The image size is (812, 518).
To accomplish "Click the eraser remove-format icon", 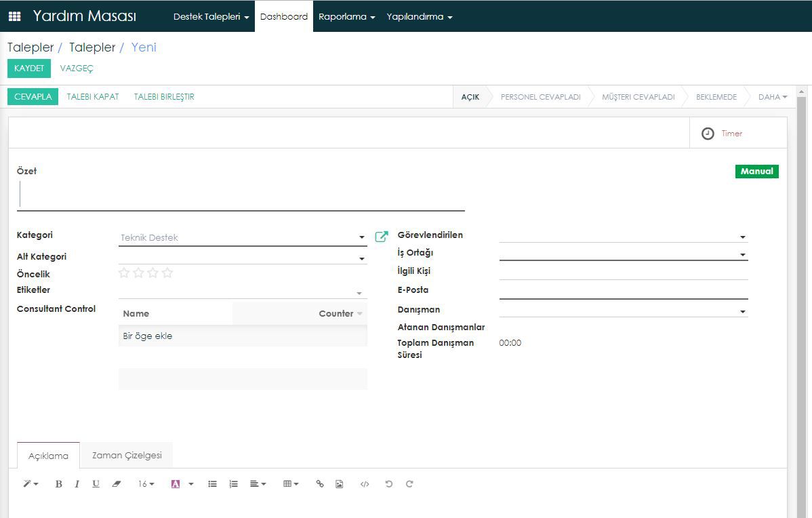I will click(x=117, y=484).
